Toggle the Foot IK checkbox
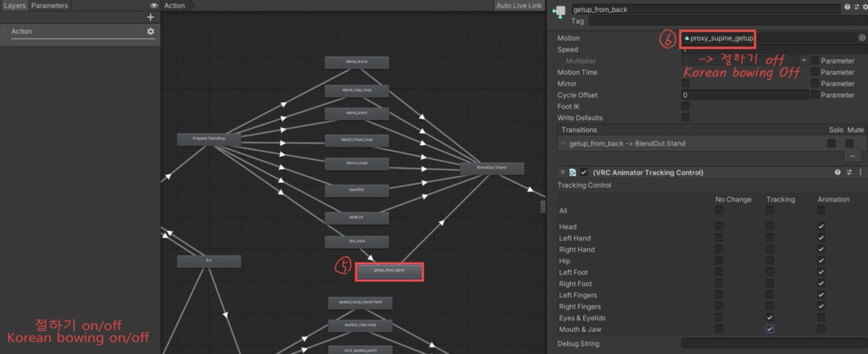The height and width of the screenshot is (354, 868). (685, 106)
